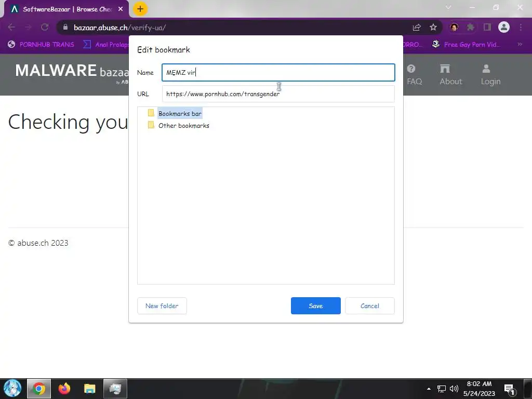The width and height of the screenshot is (532, 399).
Task: Open the Windows Start menu
Action: point(12,389)
